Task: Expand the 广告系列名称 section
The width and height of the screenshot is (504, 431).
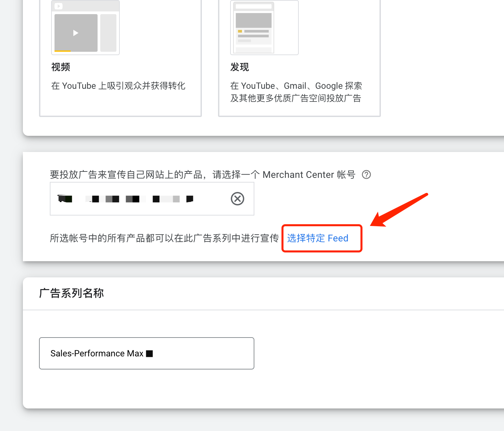Action: [x=71, y=293]
